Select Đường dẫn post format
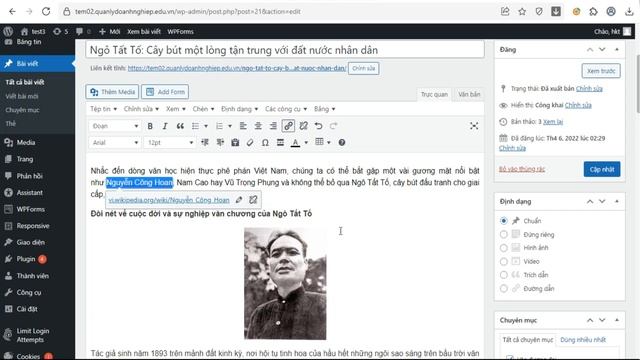640x360 pixels. tap(504, 289)
